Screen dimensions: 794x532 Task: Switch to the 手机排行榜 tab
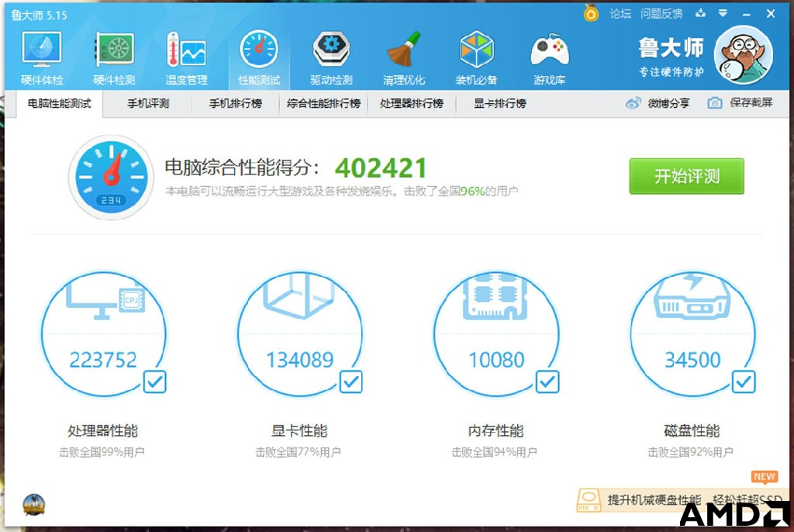click(236, 104)
